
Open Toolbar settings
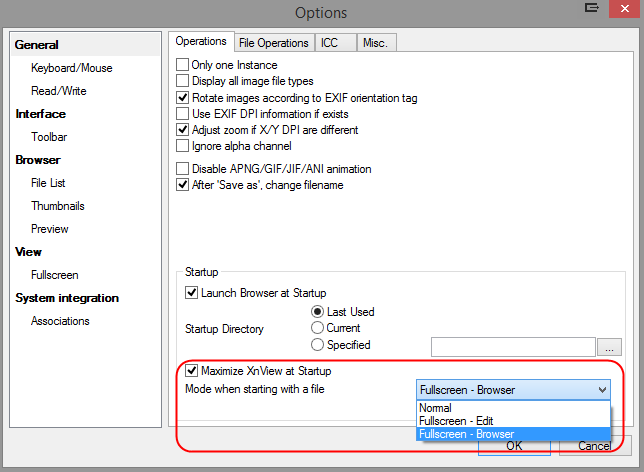49,137
